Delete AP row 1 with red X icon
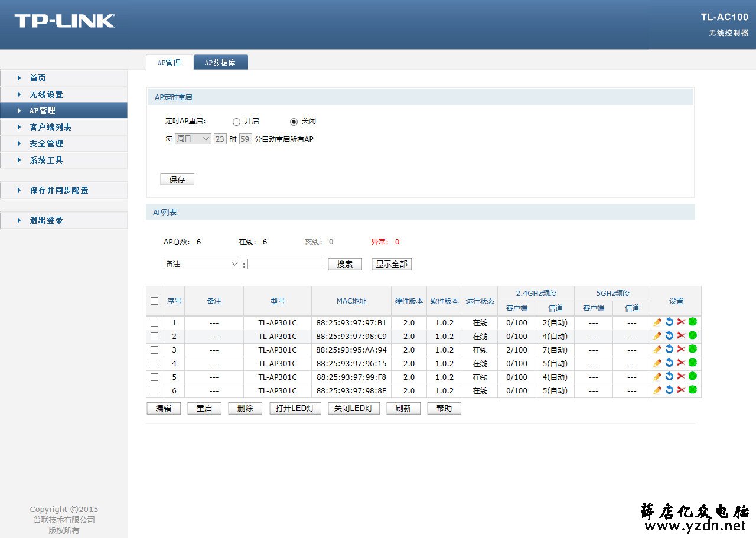This screenshot has height=538, width=756. click(681, 322)
